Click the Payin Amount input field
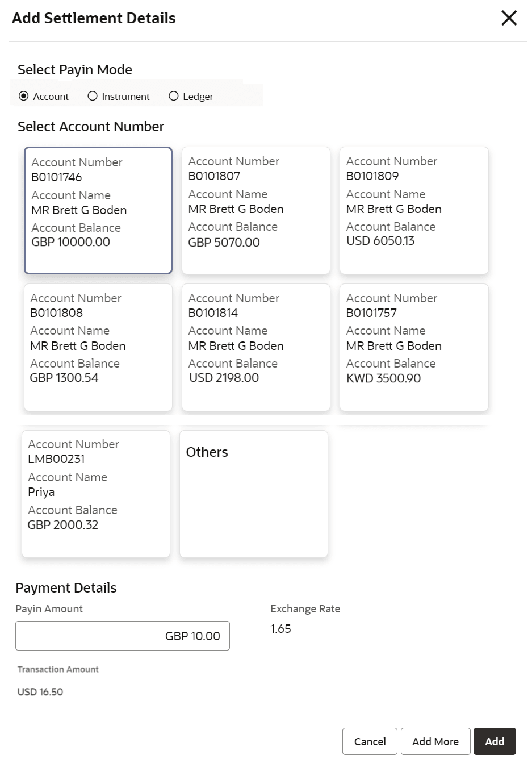The height and width of the screenshot is (763, 532). pos(123,636)
